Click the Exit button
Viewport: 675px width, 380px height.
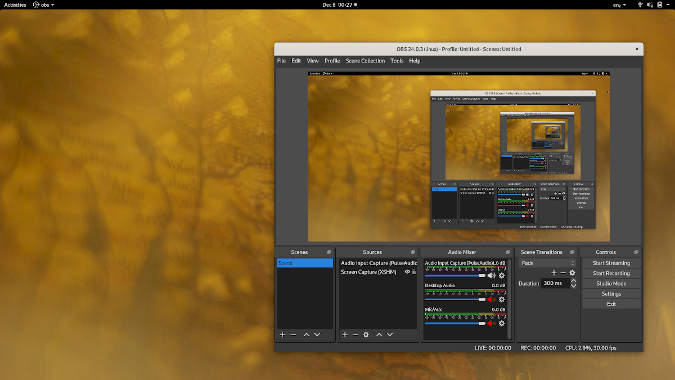pyautogui.click(x=611, y=304)
